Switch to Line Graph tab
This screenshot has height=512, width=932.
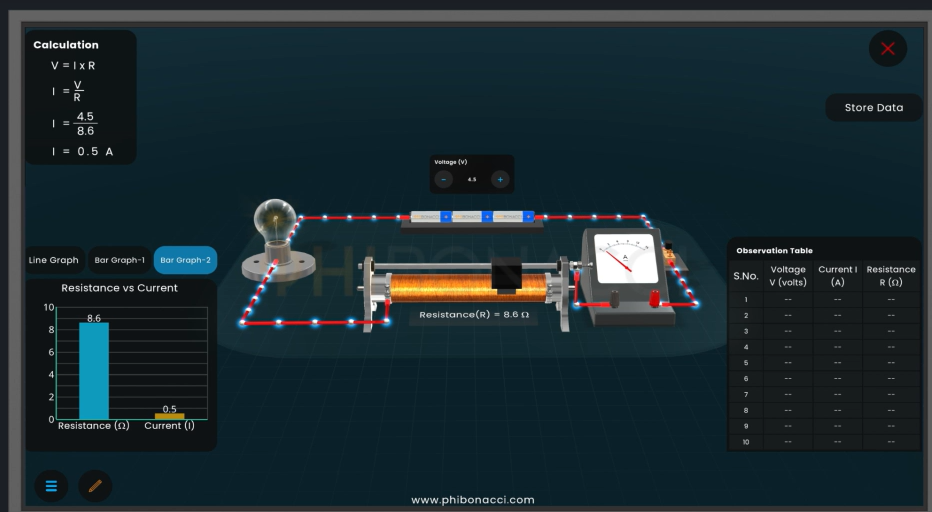click(x=54, y=260)
